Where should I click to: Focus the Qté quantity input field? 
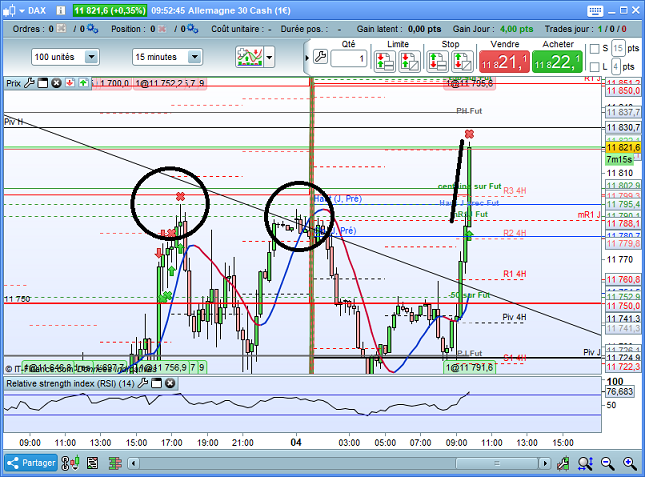tap(348, 58)
